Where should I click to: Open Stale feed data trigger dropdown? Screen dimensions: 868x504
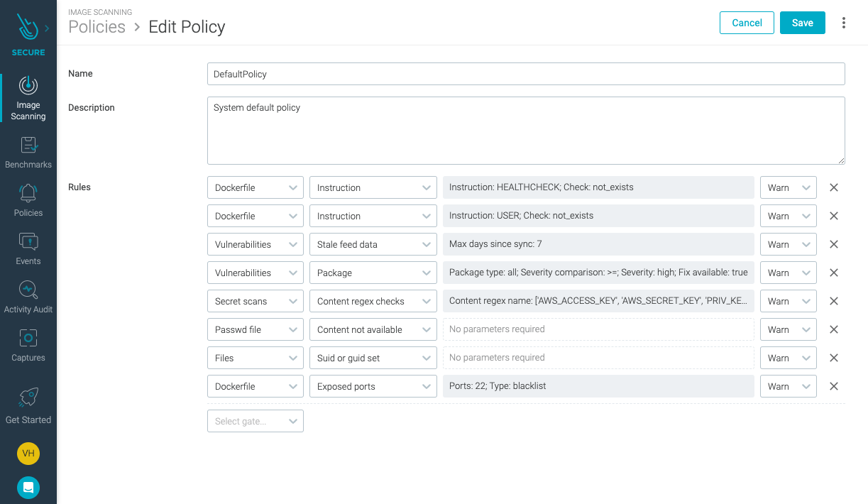pos(373,244)
